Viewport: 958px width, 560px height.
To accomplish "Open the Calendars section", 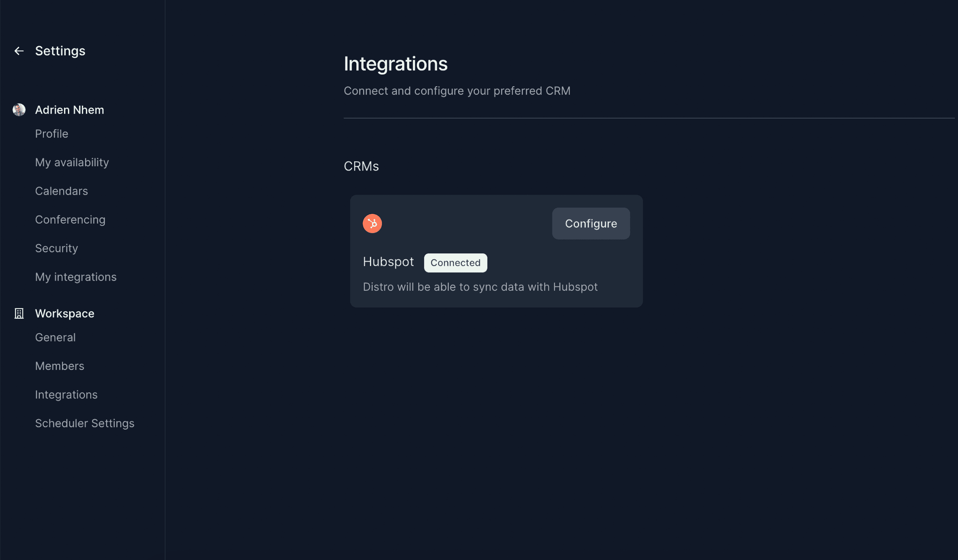I will tap(61, 191).
